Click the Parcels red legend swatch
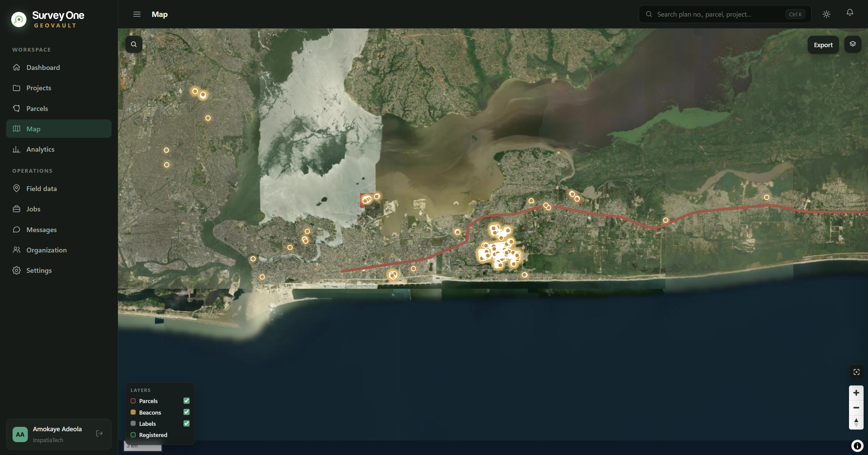 tap(133, 401)
